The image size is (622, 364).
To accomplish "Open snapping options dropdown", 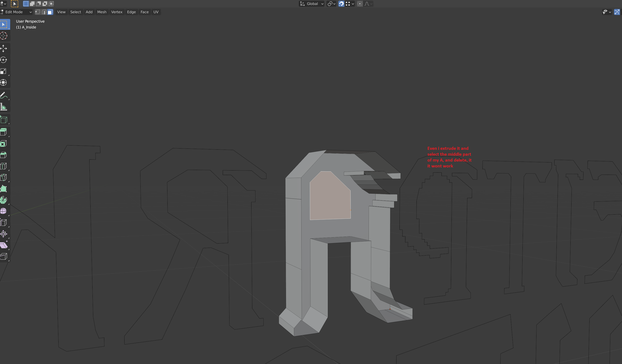I will click(x=350, y=4).
